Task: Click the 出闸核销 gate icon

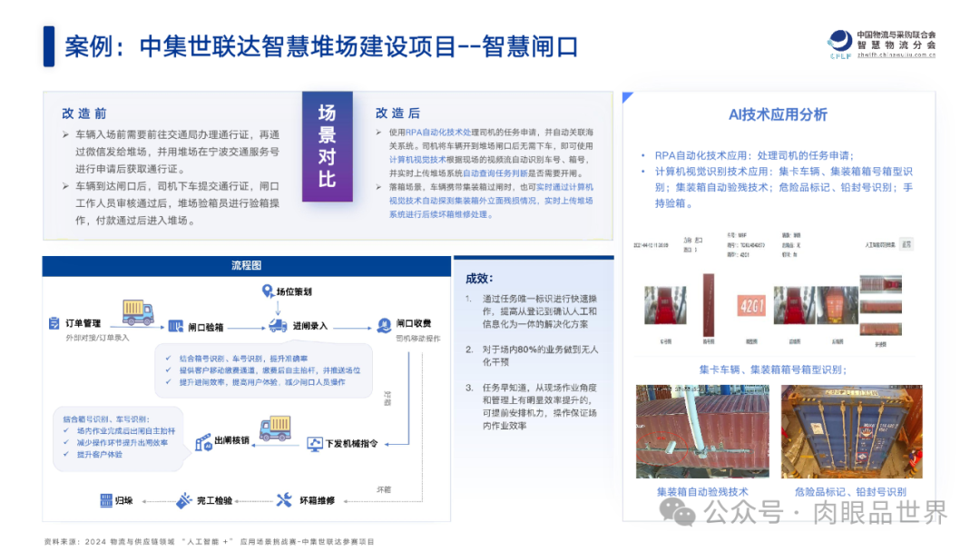Action: tap(203, 442)
